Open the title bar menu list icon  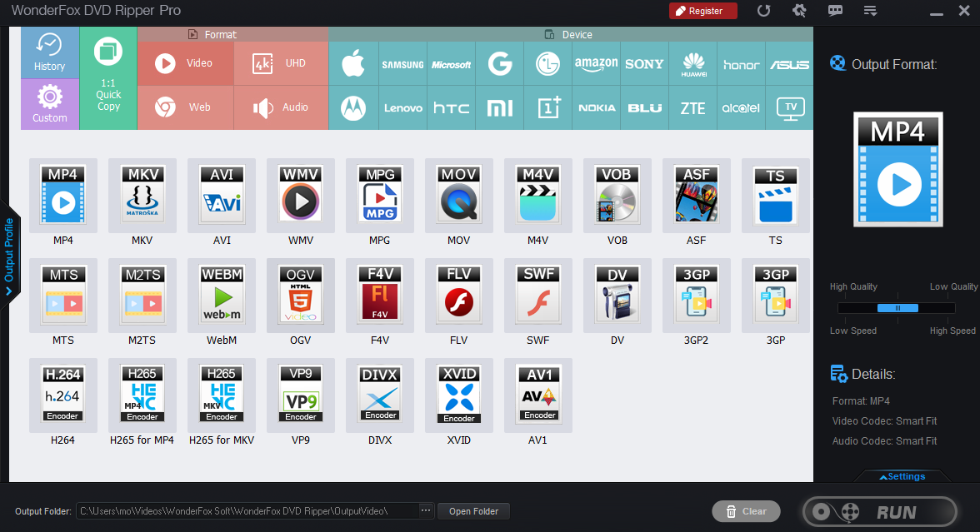871,11
